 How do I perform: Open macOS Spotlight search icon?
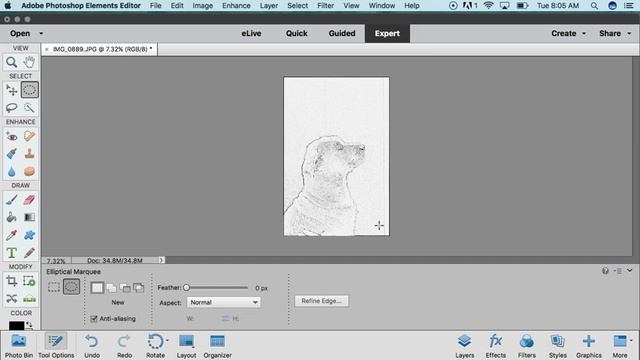point(594,6)
